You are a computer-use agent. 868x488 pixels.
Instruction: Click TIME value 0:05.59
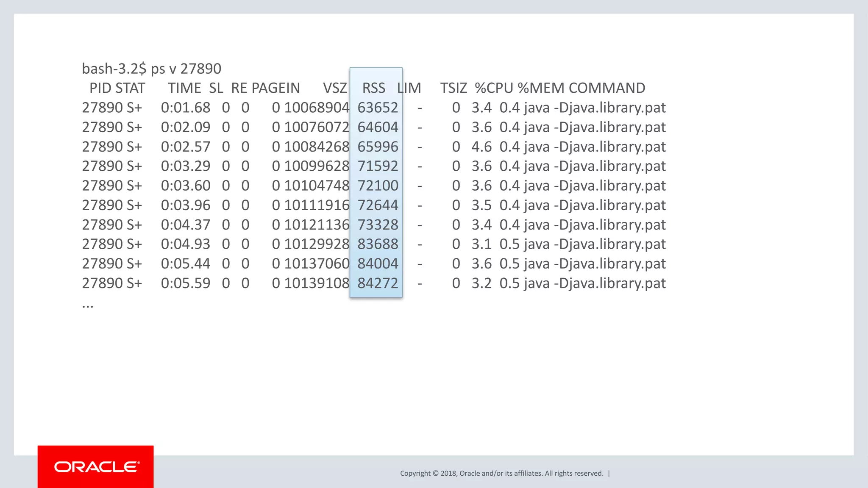[186, 283]
